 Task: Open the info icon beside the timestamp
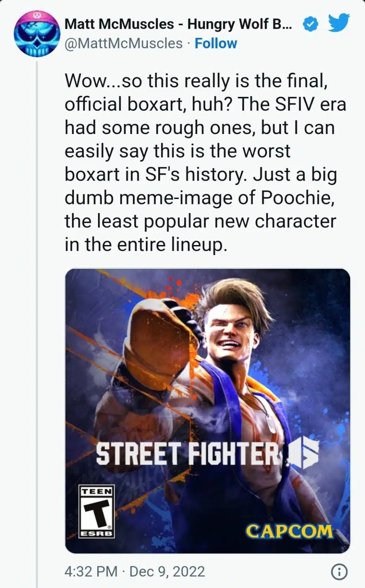click(x=339, y=572)
